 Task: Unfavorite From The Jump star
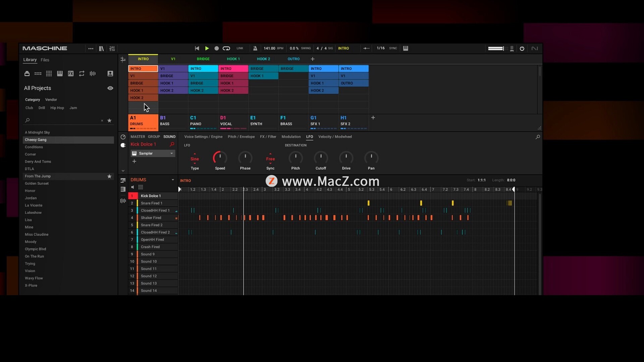point(109,176)
